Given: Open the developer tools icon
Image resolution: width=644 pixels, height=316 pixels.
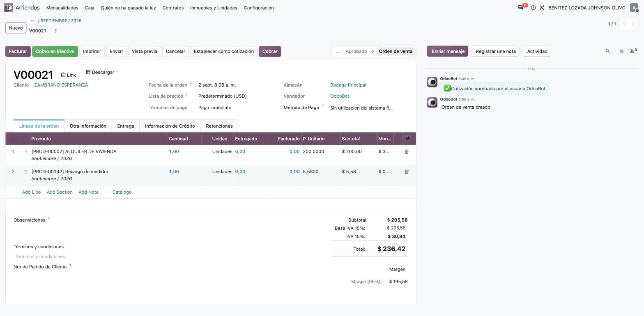Looking at the screenshot, I should pyautogui.click(x=542, y=8).
